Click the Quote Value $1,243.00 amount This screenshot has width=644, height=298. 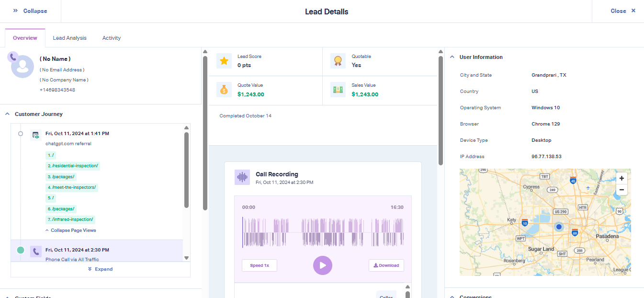pos(251,94)
